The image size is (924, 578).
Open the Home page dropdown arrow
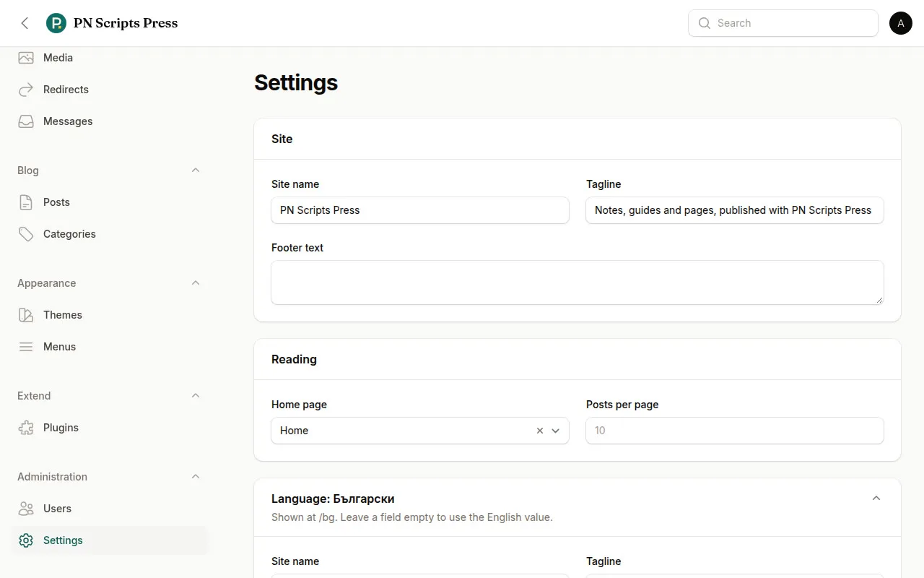click(x=556, y=431)
